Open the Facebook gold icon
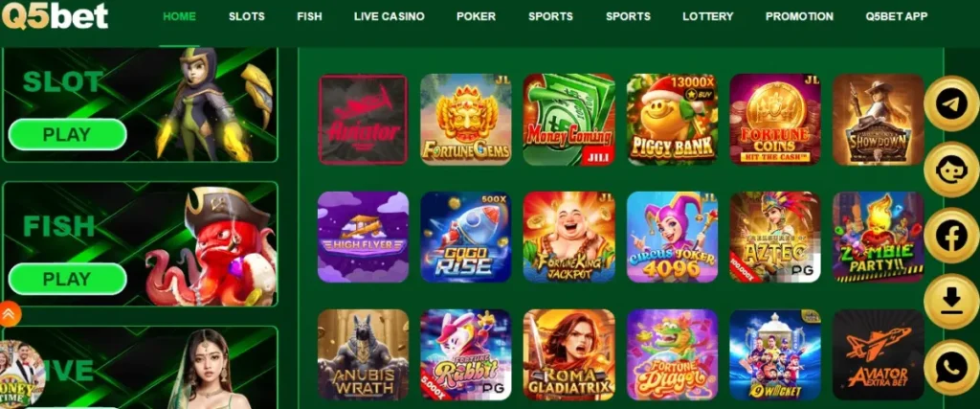The height and width of the screenshot is (409, 980). 951,236
